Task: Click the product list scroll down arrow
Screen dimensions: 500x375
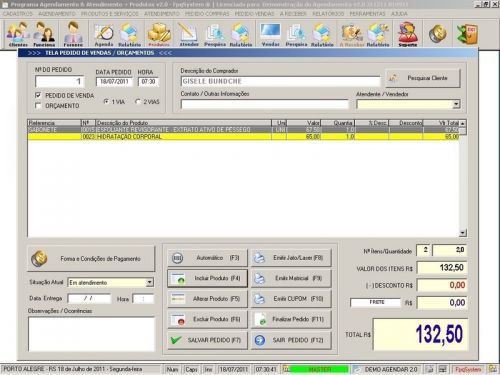Action: [463, 233]
